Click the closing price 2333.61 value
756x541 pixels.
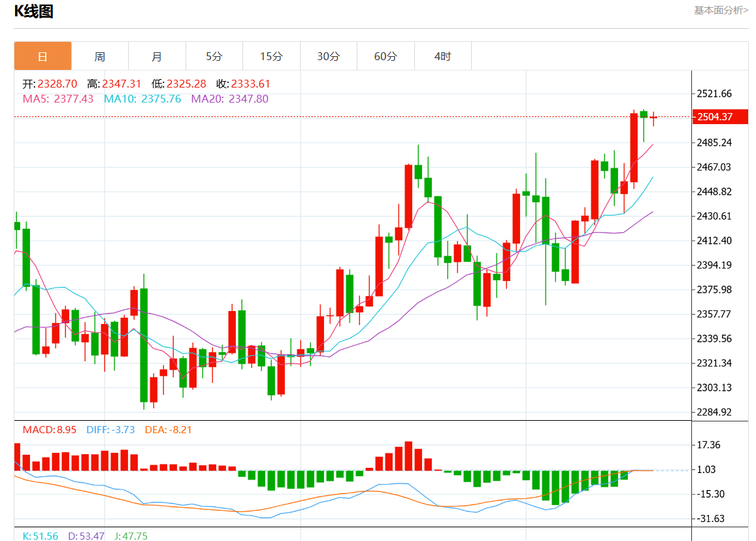tap(251, 84)
